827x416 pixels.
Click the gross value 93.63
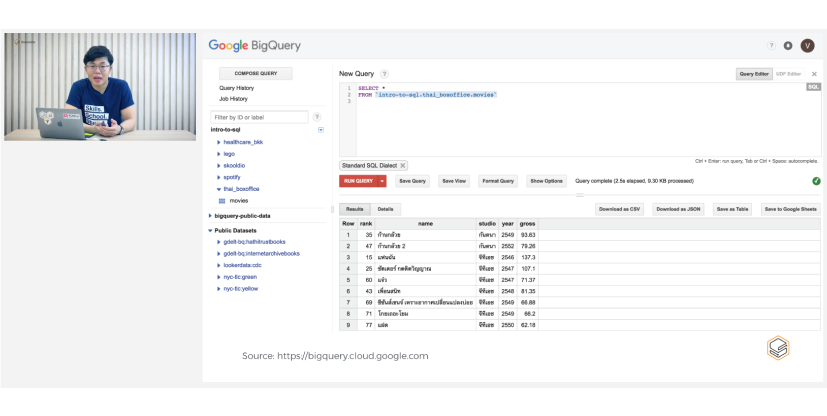(528, 235)
